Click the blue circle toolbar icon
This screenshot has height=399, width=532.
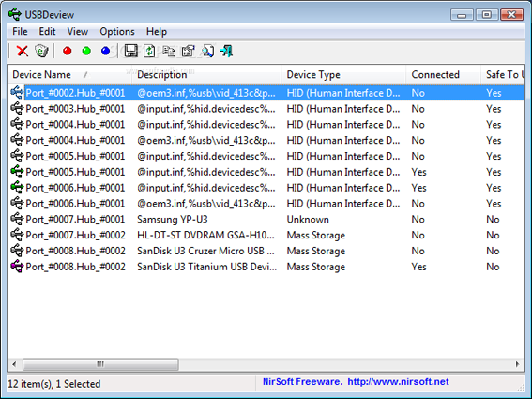pyautogui.click(x=105, y=51)
